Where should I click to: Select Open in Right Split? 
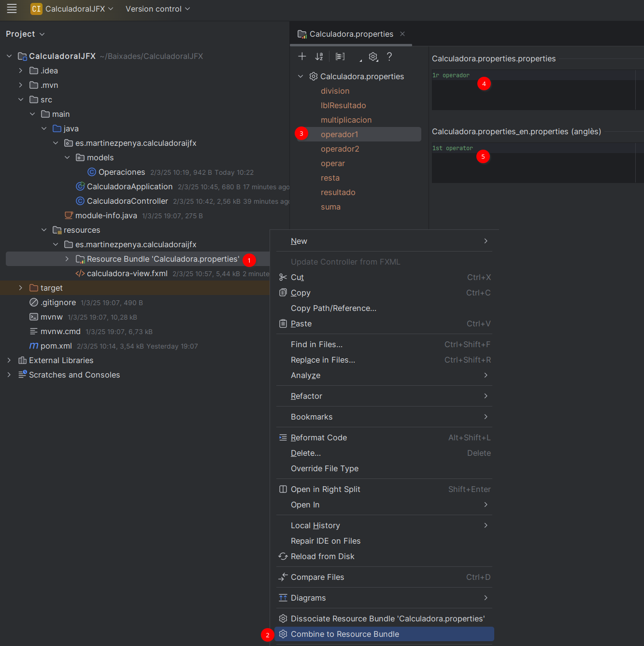325,489
